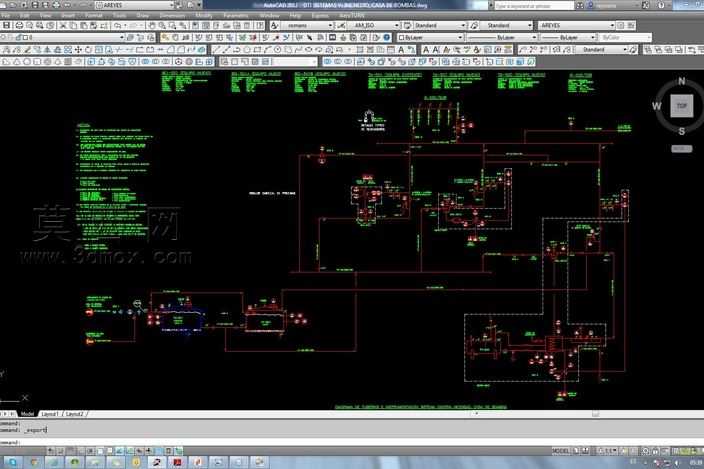Click the Chrome icon on the taskbar
The width and height of the screenshot is (704, 469).
[x=33, y=461]
